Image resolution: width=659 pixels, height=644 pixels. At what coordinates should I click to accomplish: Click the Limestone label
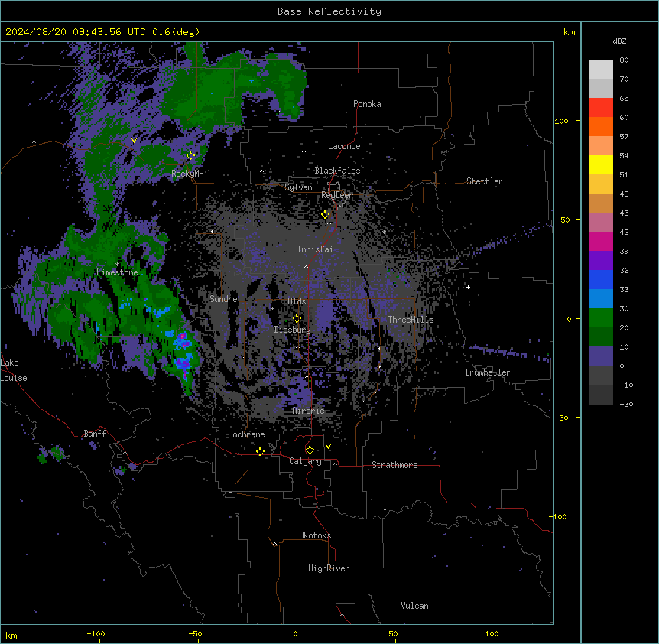coord(117,272)
